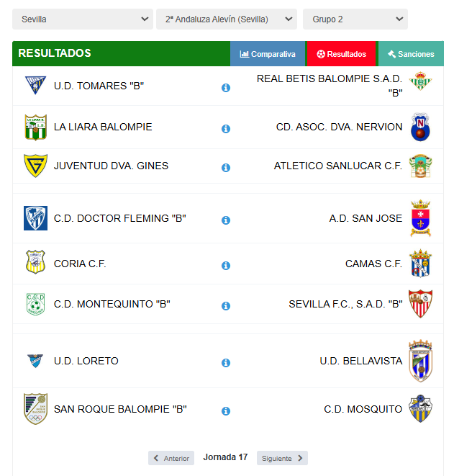This screenshot has height=476, width=454.
Task: Open the Resultados tab
Action: tap(342, 54)
